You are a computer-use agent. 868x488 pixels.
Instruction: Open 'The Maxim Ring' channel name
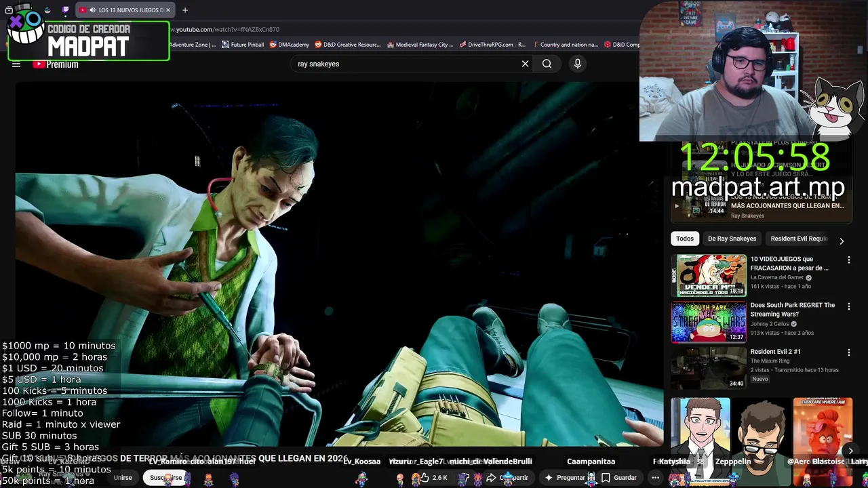(770, 361)
